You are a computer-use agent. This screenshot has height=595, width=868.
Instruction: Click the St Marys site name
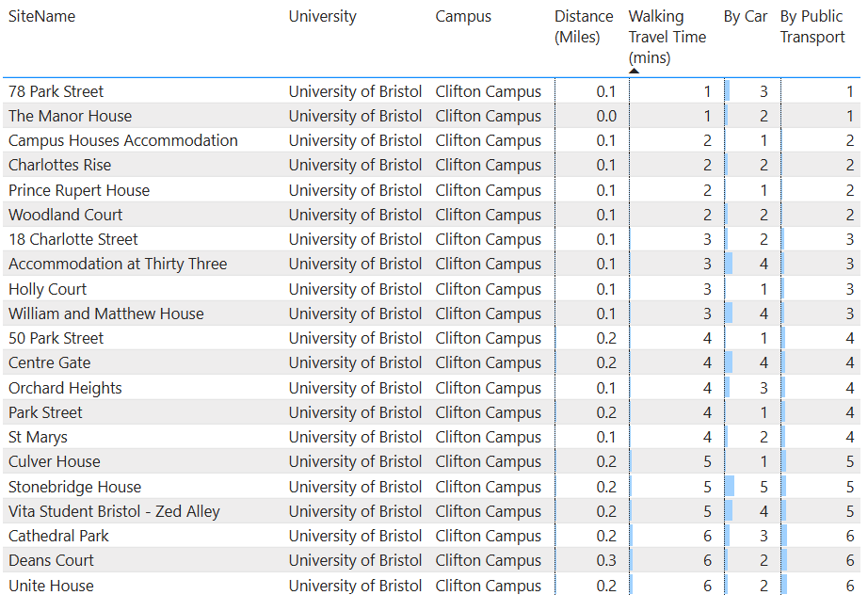tap(38, 437)
